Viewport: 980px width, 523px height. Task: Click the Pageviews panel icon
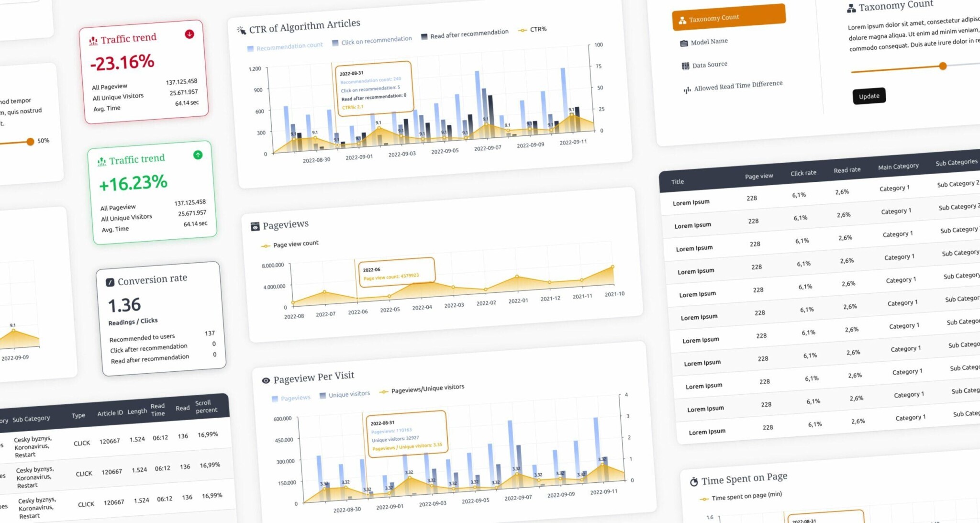255,226
